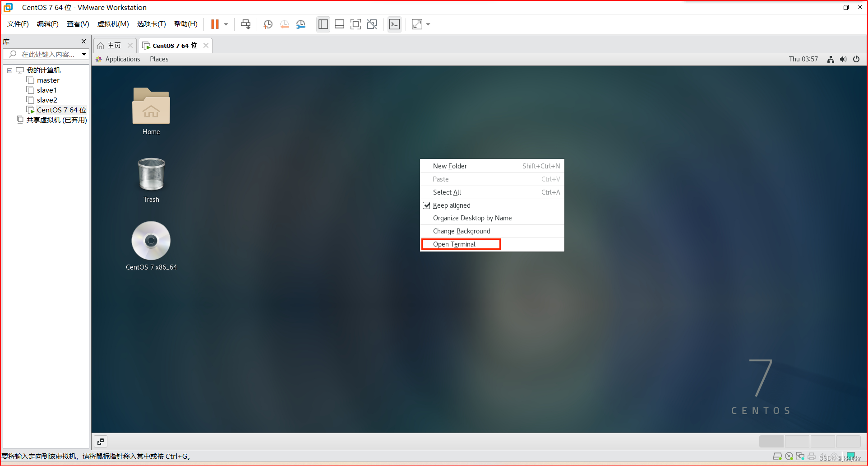Screen dimensions: 868x466
Task: Click the Unity mode toolbar icon
Action: 372,24
